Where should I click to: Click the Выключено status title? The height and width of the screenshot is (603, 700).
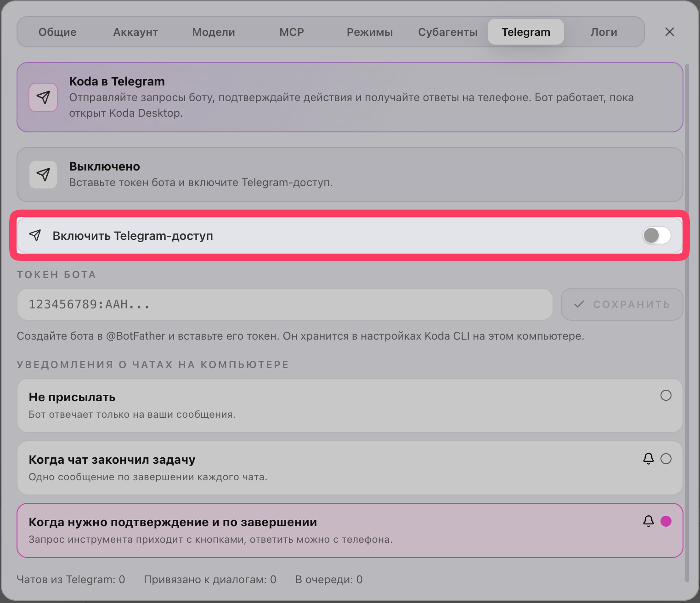pyautogui.click(x=105, y=166)
